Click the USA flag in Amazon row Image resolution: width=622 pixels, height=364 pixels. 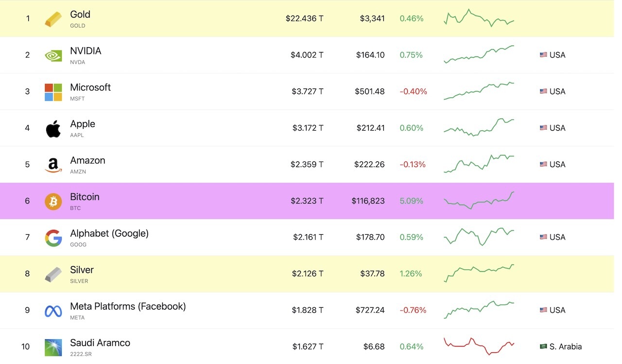(543, 164)
